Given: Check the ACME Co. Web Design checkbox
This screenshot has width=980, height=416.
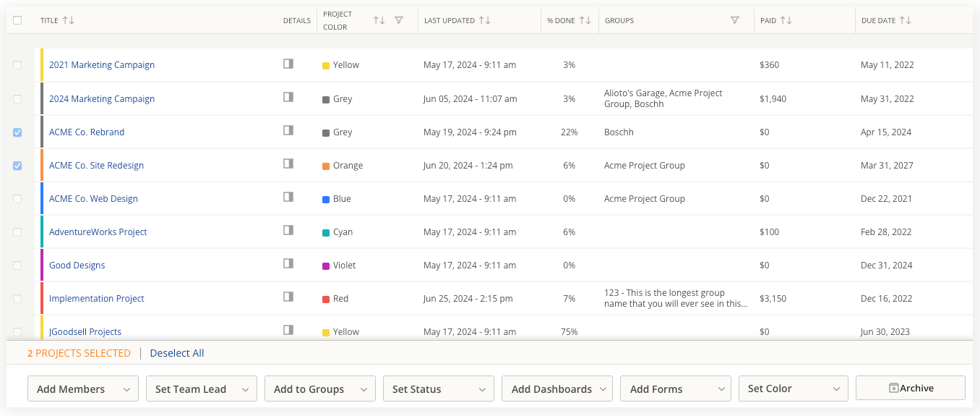Looking at the screenshot, I should [17, 199].
